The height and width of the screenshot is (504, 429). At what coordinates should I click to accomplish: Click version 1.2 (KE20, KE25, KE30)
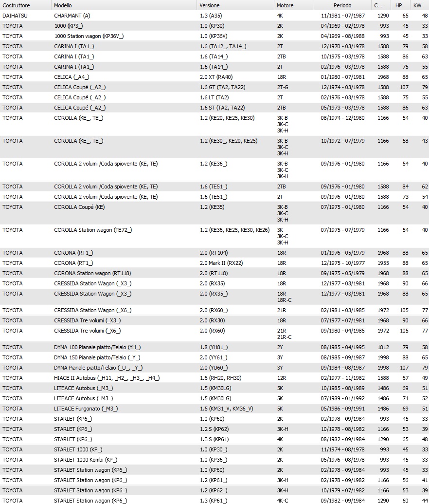pyautogui.click(x=227, y=118)
